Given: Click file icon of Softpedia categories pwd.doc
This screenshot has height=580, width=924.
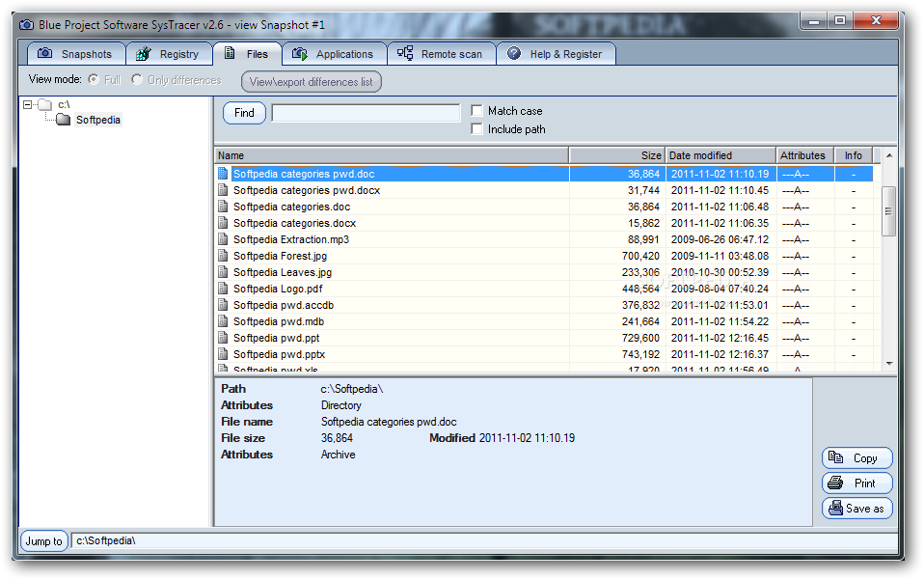Looking at the screenshot, I should [x=223, y=174].
